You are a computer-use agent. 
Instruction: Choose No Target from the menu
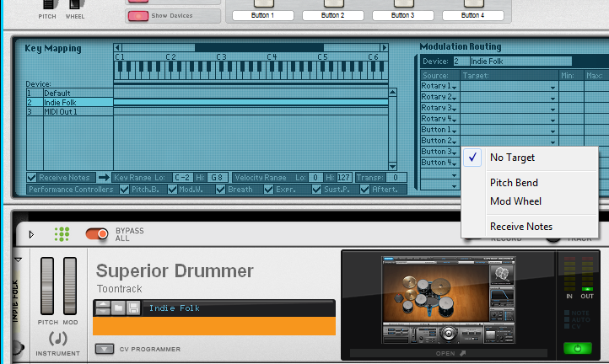coord(530,158)
